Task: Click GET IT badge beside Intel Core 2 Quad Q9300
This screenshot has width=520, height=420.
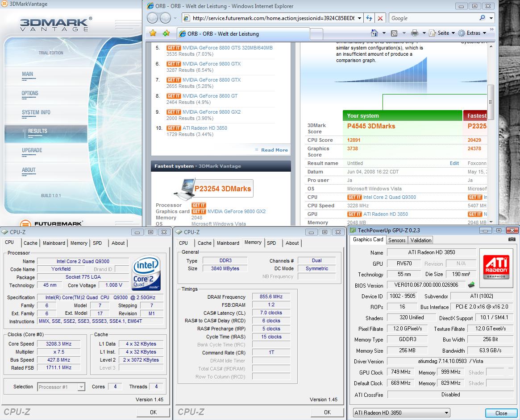Action: (354, 197)
